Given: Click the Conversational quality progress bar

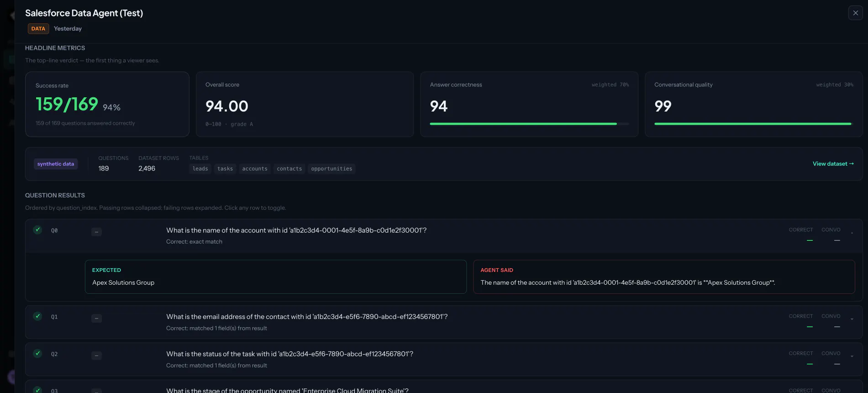Looking at the screenshot, I should (x=753, y=124).
